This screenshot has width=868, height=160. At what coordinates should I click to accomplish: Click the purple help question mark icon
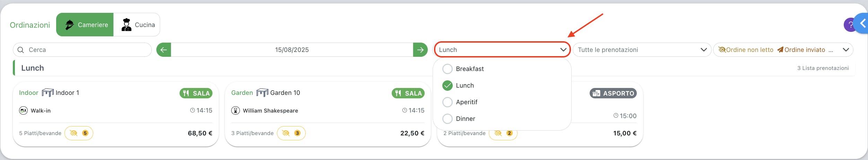[x=849, y=25]
